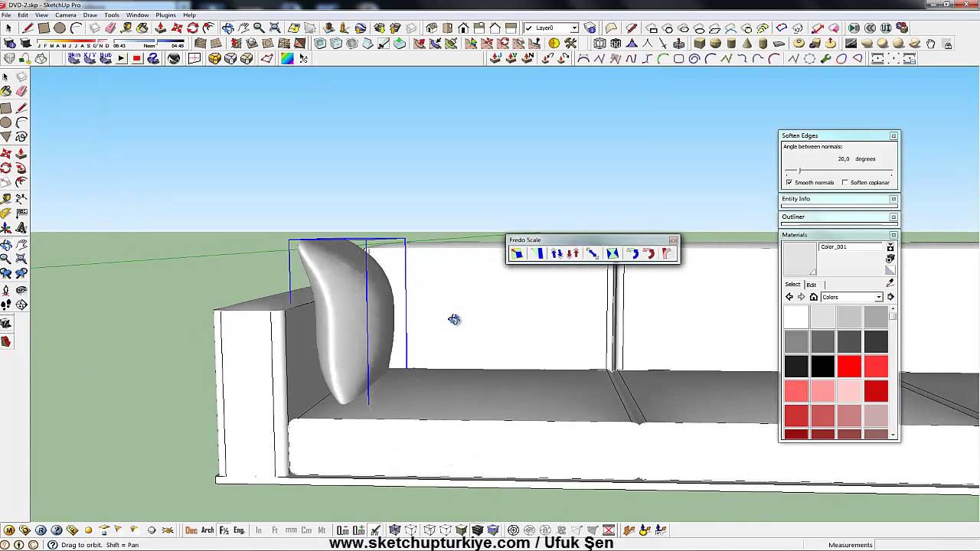The width and height of the screenshot is (980, 551).
Task: Open the Tools menu
Action: coord(112,15)
